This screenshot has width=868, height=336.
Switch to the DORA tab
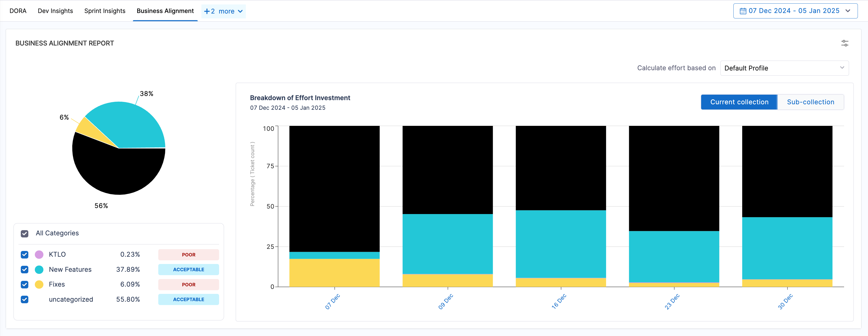[18, 11]
